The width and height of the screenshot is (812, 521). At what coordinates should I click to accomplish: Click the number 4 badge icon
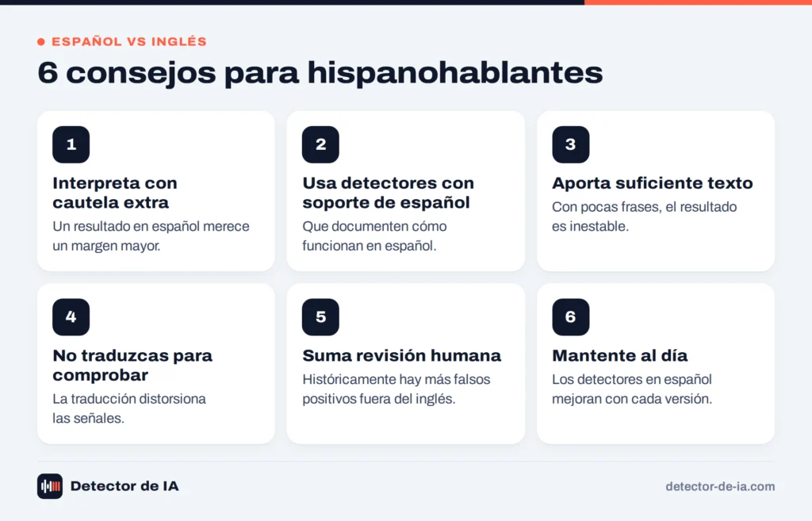tap(71, 317)
